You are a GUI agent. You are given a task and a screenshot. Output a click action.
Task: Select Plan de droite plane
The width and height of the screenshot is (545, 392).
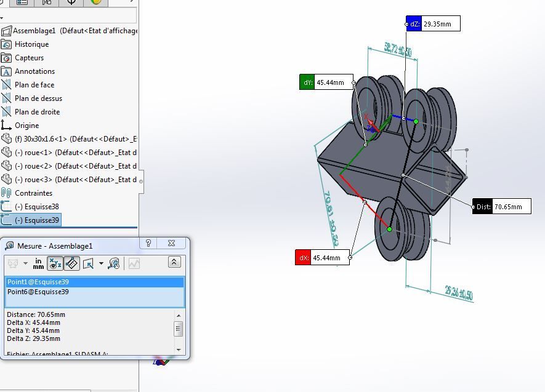tap(37, 112)
